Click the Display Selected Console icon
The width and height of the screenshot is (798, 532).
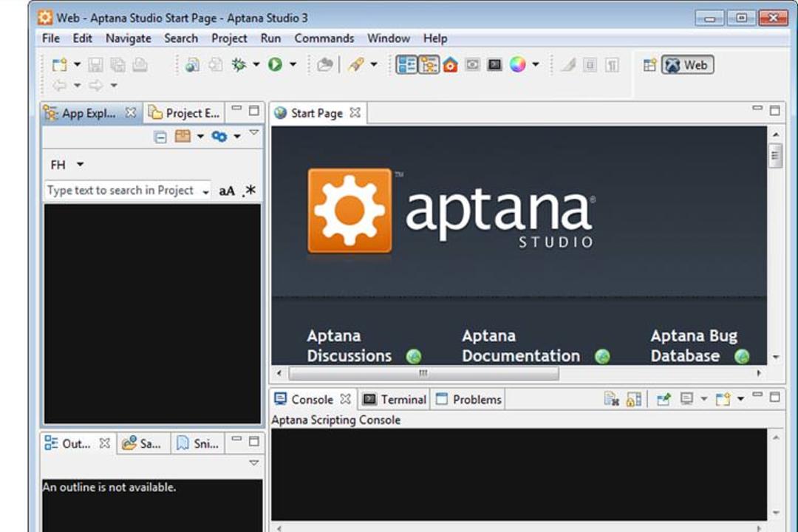687,398
